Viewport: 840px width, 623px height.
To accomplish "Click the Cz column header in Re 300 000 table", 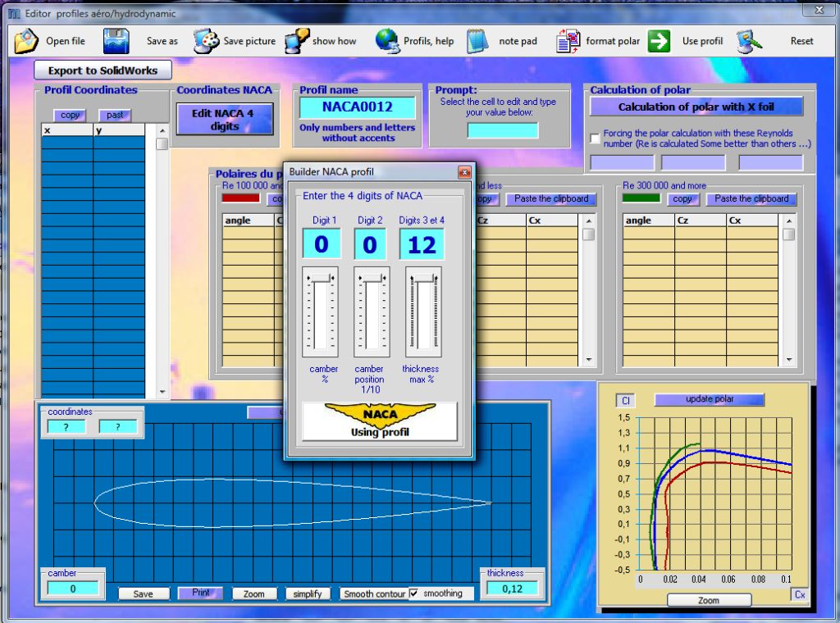I will 701,221.
